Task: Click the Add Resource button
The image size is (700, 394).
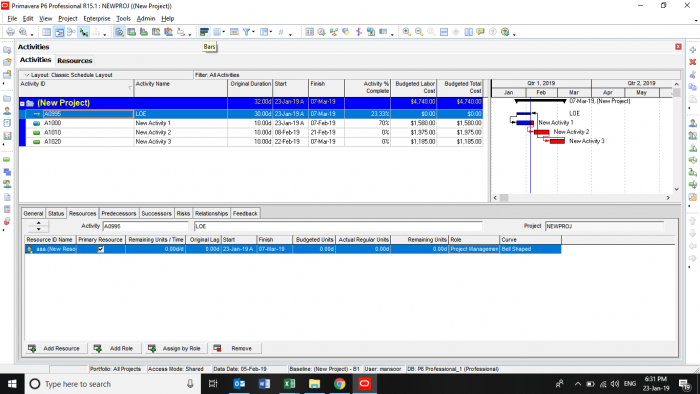Action: click(55, 348)
